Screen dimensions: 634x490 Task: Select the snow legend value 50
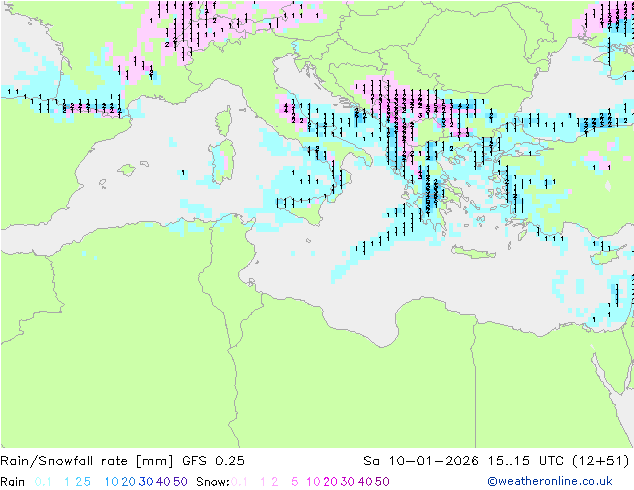382,482
